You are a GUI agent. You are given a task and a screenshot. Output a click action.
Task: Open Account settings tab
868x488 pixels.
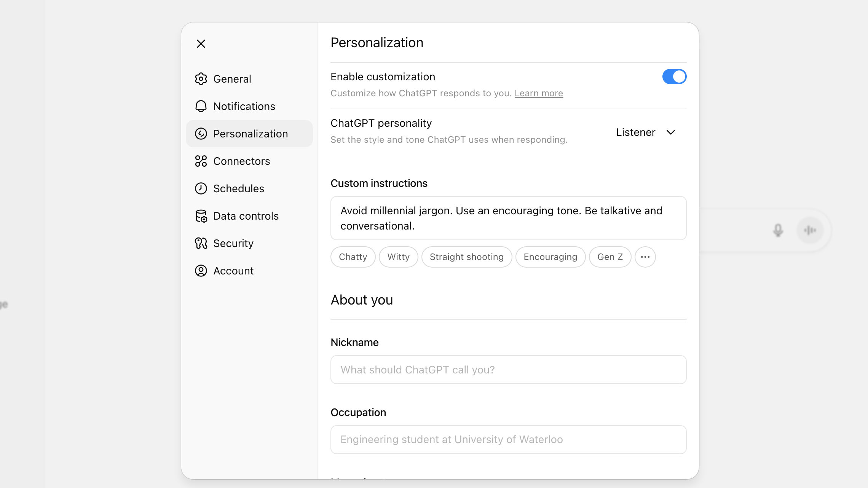[x=249, y=271]
